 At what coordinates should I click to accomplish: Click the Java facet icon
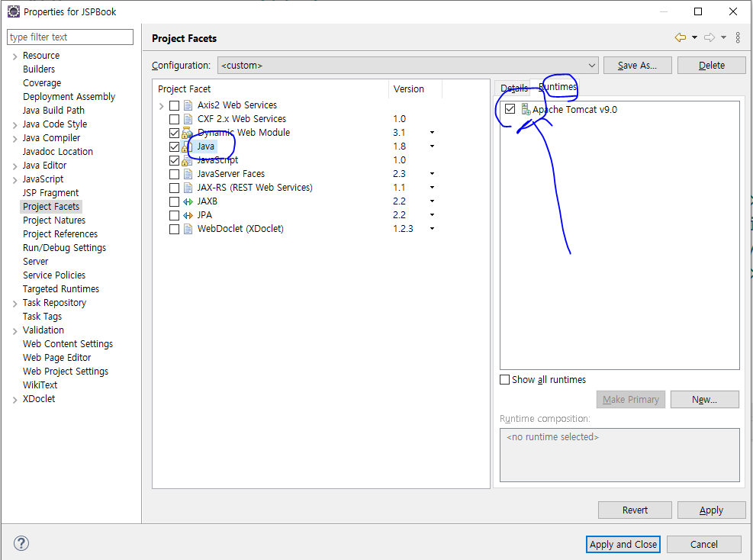click(x=187, y=146)
